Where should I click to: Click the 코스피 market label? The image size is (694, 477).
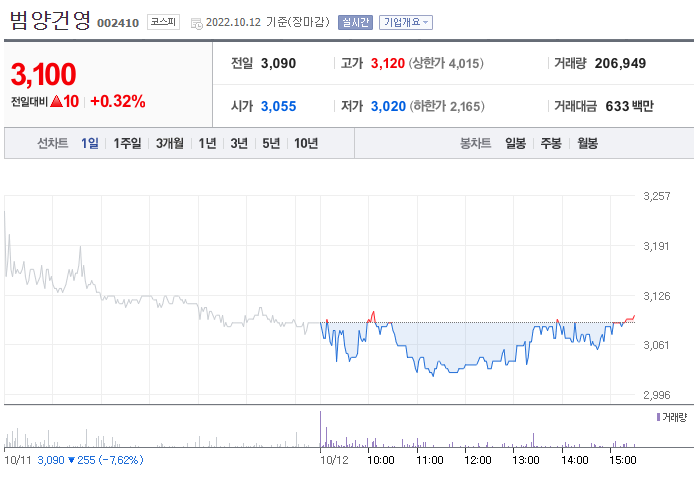pos(163,22)
